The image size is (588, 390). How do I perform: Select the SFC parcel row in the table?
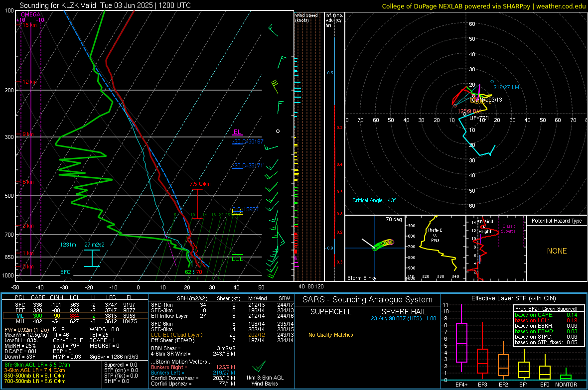point(75,305)
